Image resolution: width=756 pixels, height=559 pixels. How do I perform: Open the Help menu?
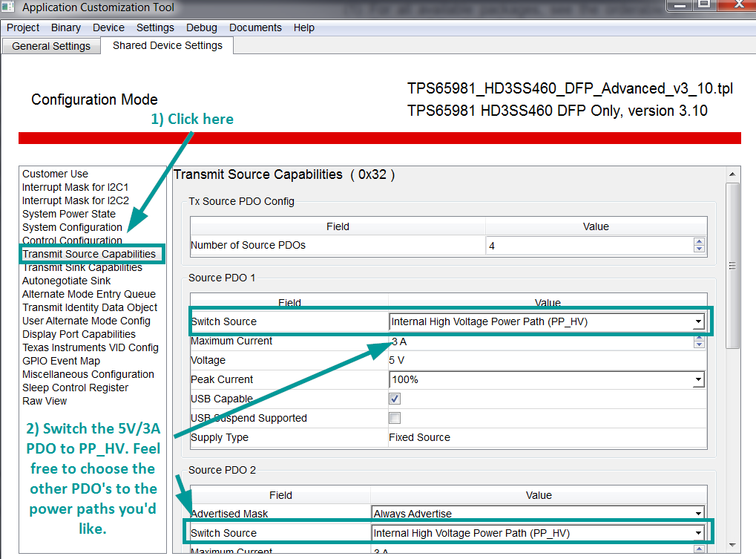tap(303, 27)
